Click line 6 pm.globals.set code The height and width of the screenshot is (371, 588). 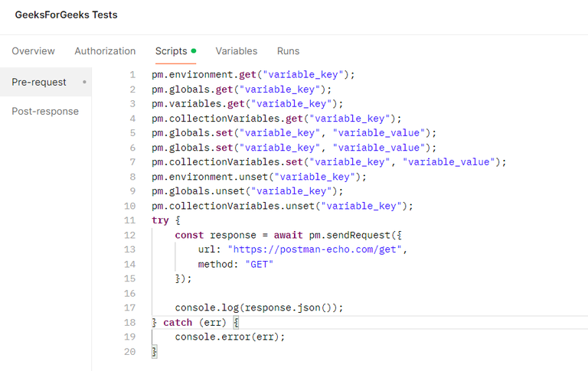pyautogui.click(x=294, y=148)
